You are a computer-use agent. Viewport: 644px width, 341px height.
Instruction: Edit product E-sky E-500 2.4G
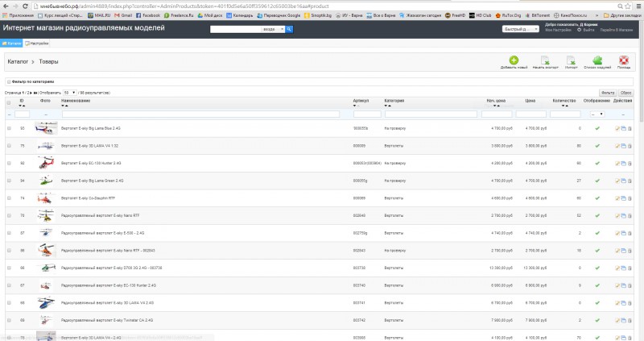coord(617,233)
